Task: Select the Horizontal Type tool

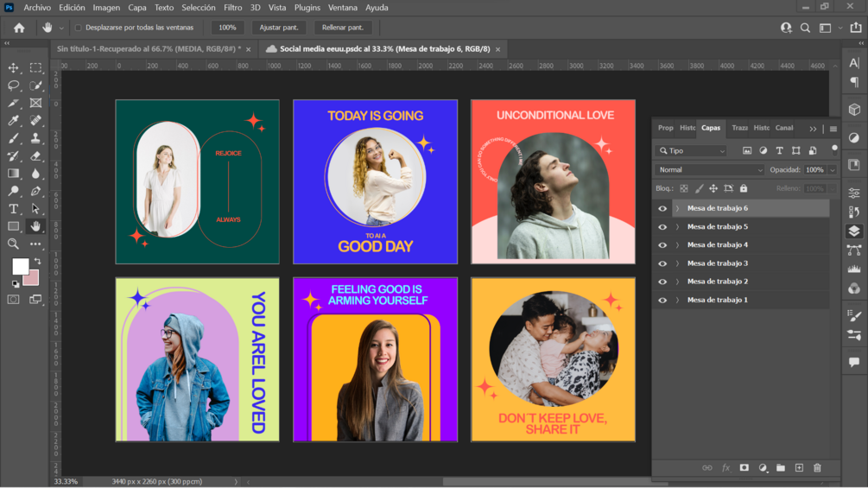Action: point(14,209)
